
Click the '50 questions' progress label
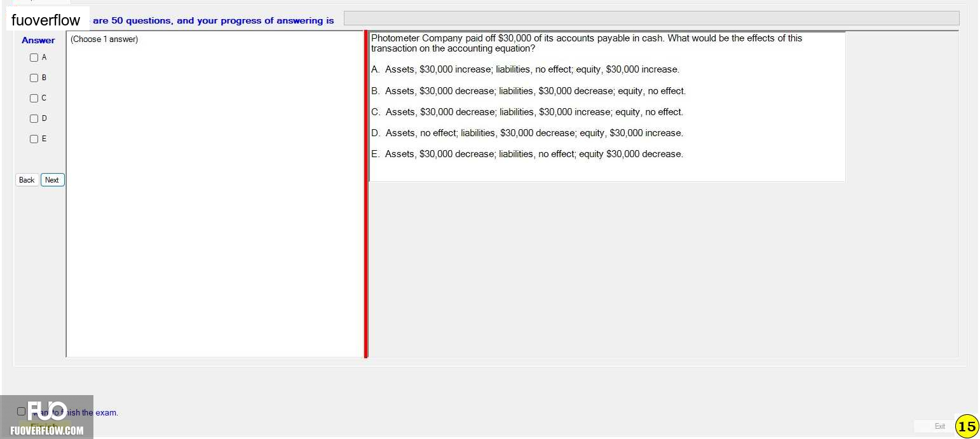[x=213, y=20]
